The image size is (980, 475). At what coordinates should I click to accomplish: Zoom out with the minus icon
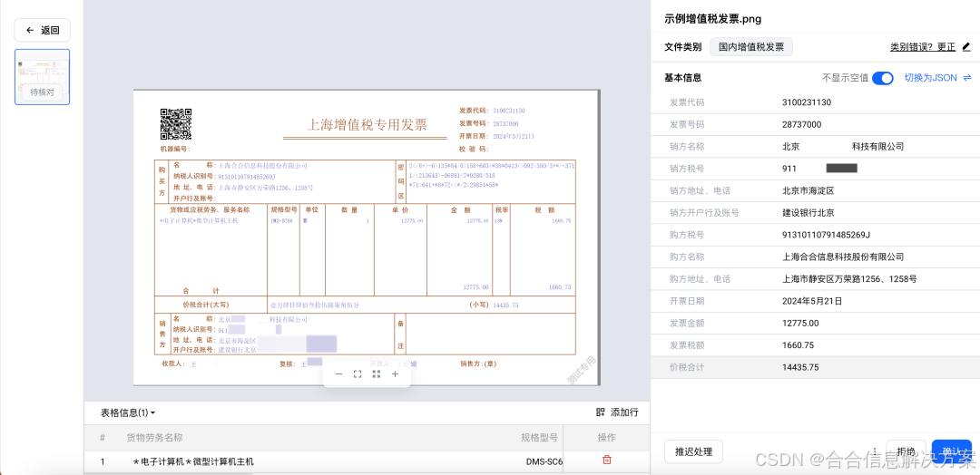(x=338, y=373)
